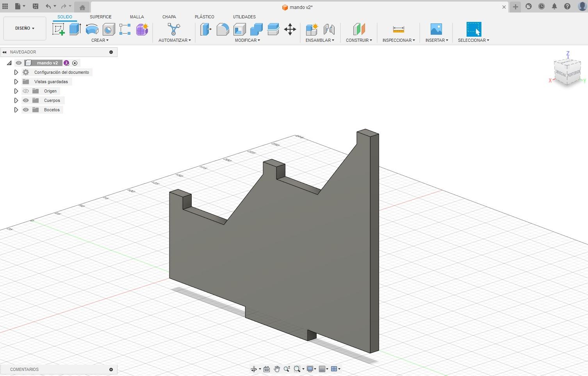The image size is (588, 376).
Task: Activate the mando v2 component radio button
Action: pos(75,63)
